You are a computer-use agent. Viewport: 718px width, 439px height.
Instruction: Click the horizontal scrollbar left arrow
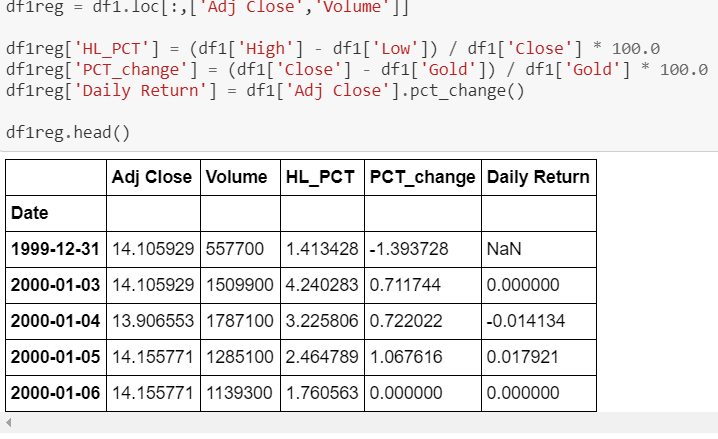click(8, 422)
